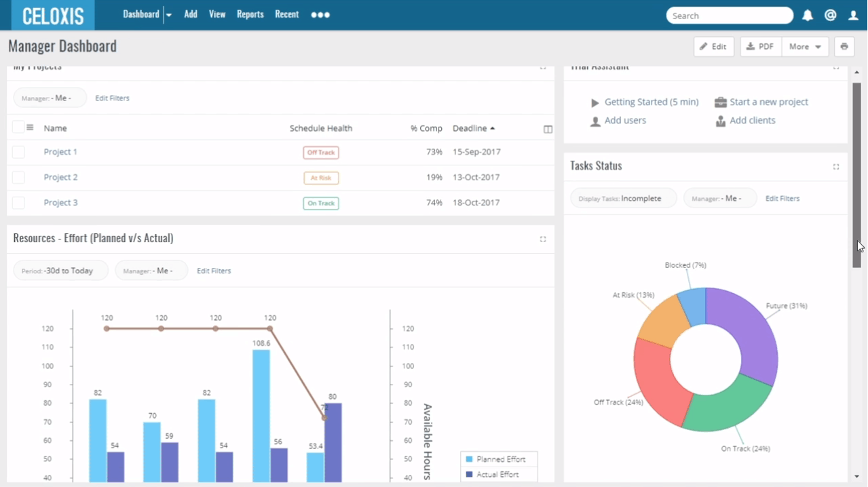Screen dimensions: 868x487
Task: Open the Reports menu
Action: (x=250, y=14)
